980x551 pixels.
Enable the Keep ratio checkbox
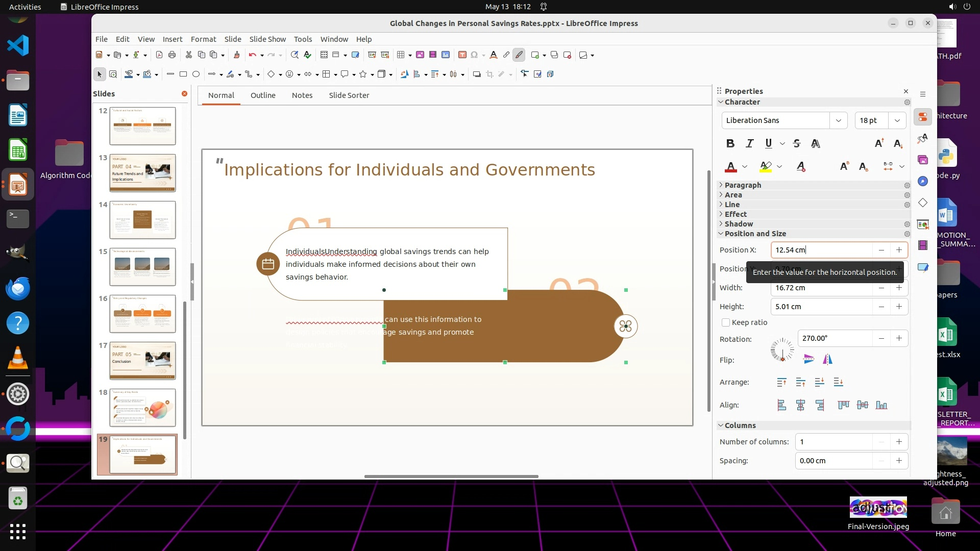click(726, 322)
